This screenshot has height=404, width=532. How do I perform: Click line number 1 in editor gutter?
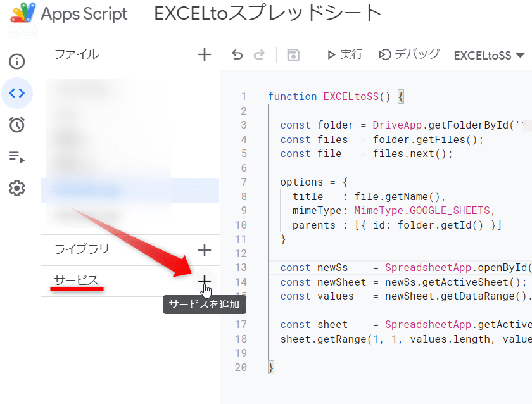point(244,97)
